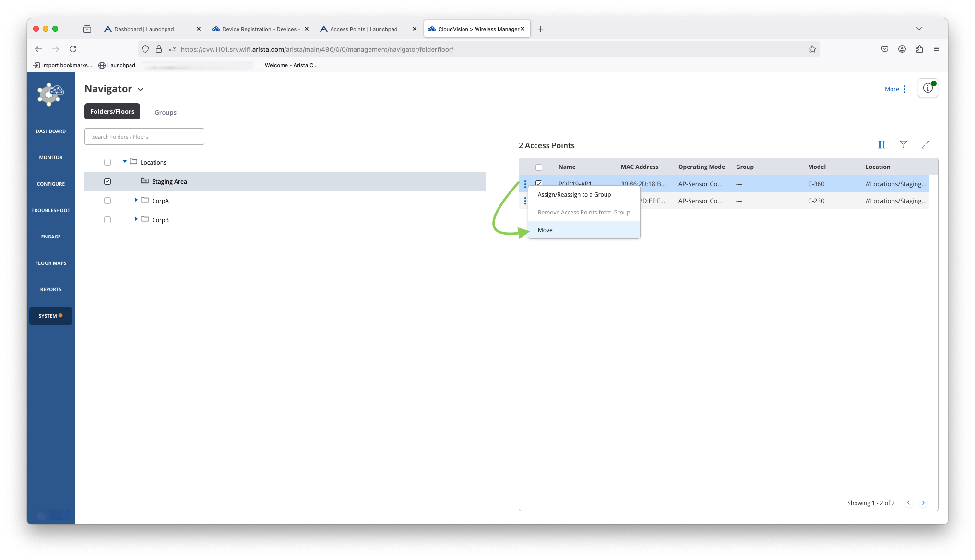
Task: Click the CloudVision logo in the sidebar
Action: [x=50, y=94]
